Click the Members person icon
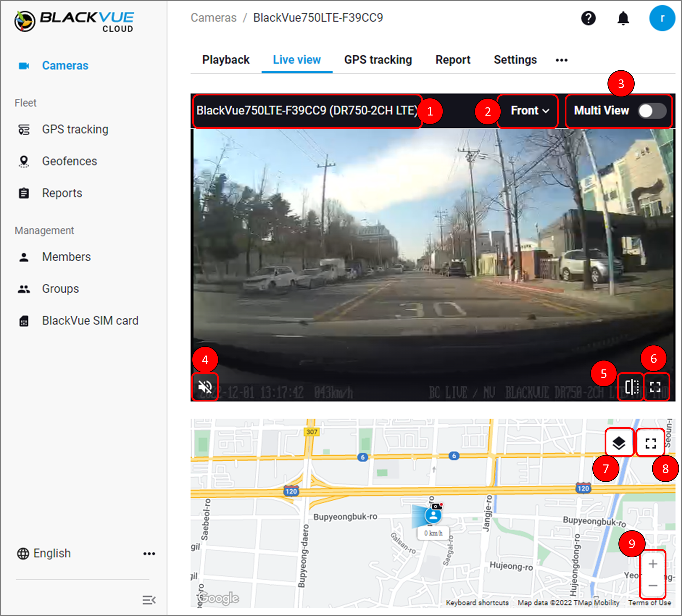The height and width of the screenshot is (616, 682). click(x=24, y=257)
